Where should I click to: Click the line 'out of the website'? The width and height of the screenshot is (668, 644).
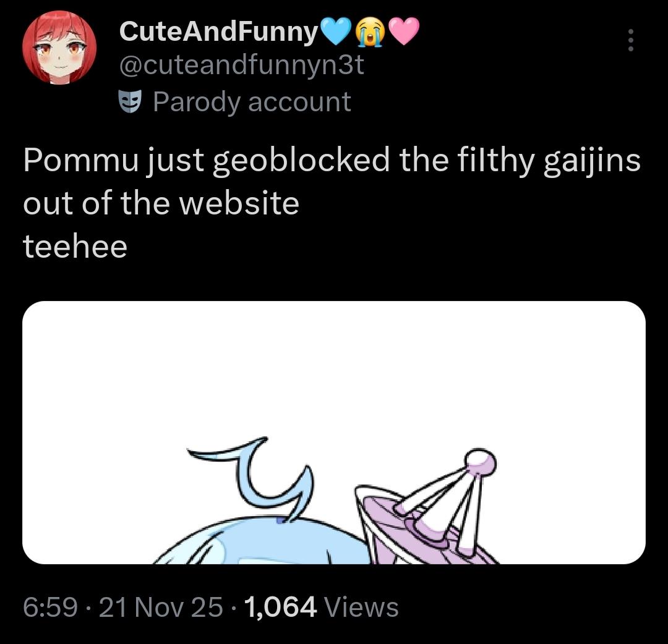(x=161, y=204)
